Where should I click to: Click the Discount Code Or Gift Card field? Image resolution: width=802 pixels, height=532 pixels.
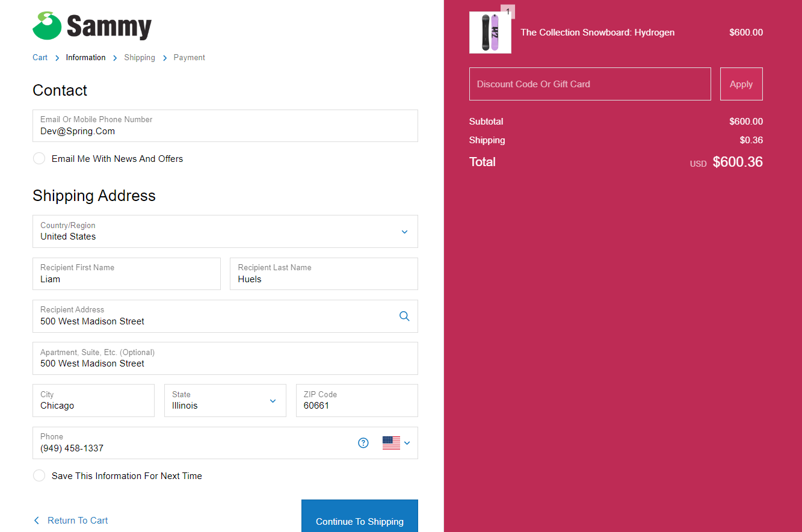pyautogui.click(x=590, y=84)
